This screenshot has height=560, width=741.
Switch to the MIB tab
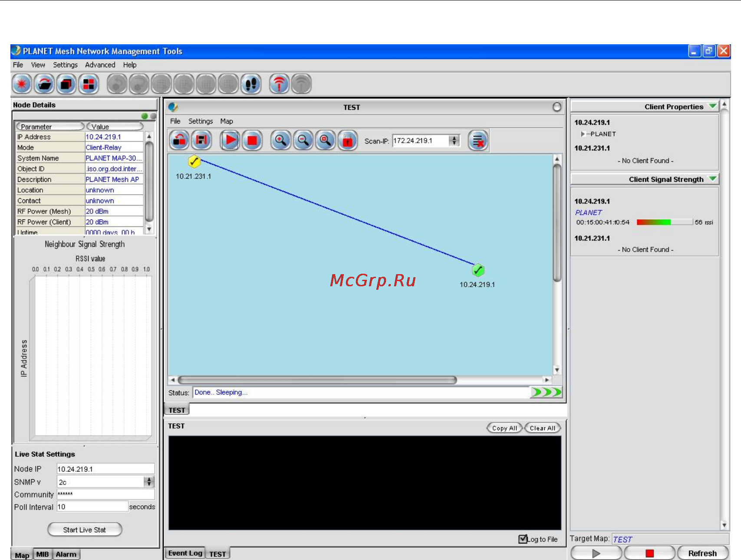click(x=43, y=554)
